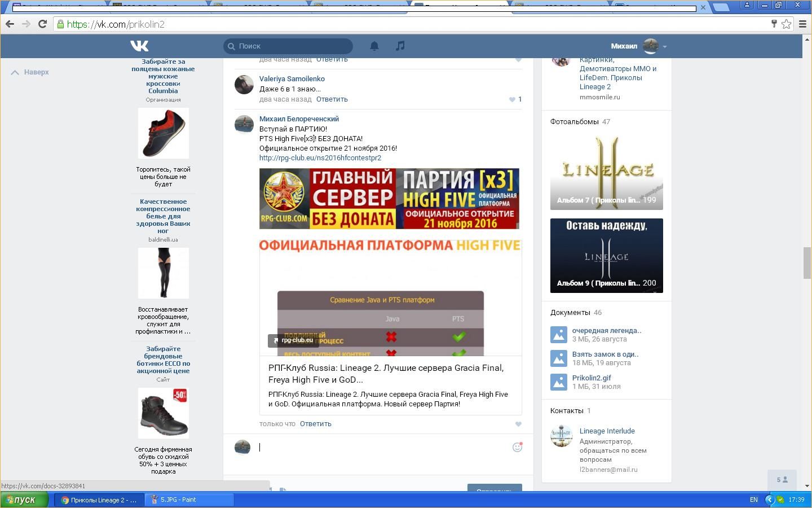Open the user avatar in the VK header
Image resolution: width=812 pixels, height=508 pixels.
click(651, 46)
